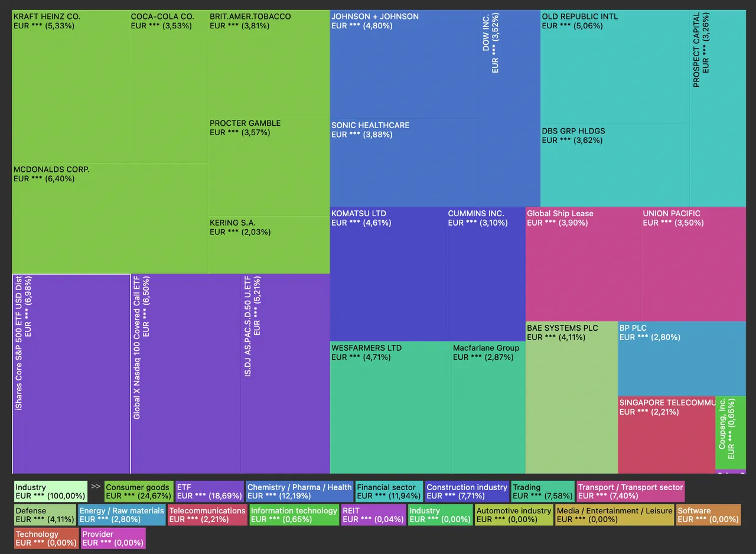
Task: Select Brit.Amer.Tobacco tile
Action: click(x=269, y=63)
